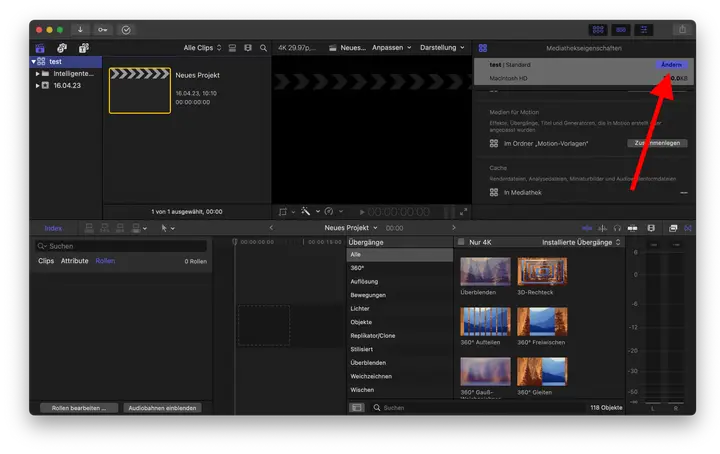Click the Rollen bearbeiten button
The image size is (720, 454).
(79, 408)
